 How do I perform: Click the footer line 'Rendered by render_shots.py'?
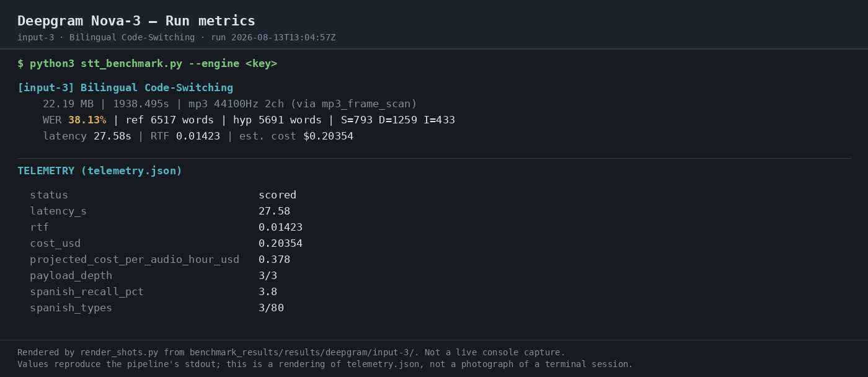pos(291,353)
